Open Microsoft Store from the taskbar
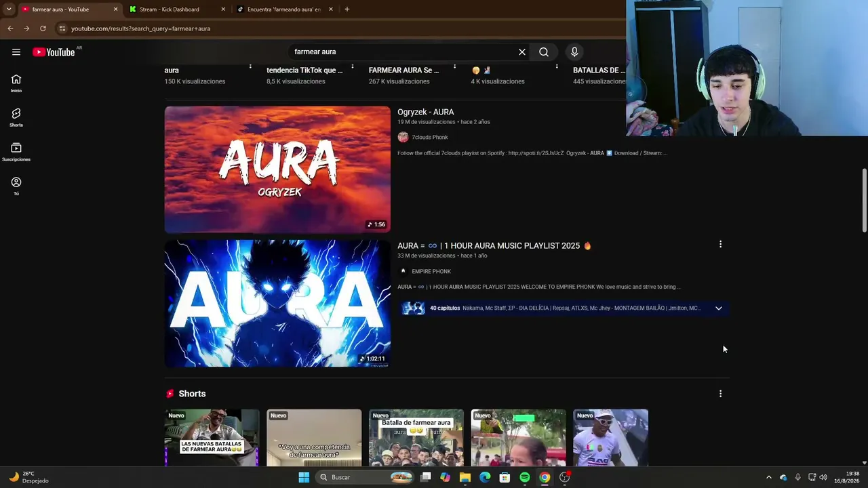Image resolution: width=868 pixels, height=488 pixels. [505, 477]
